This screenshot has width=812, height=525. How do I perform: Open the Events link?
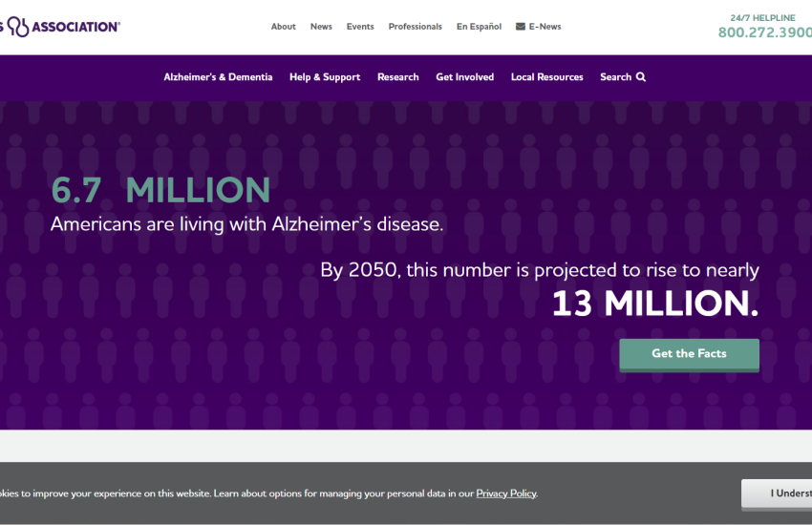click(x=360, y=27)
